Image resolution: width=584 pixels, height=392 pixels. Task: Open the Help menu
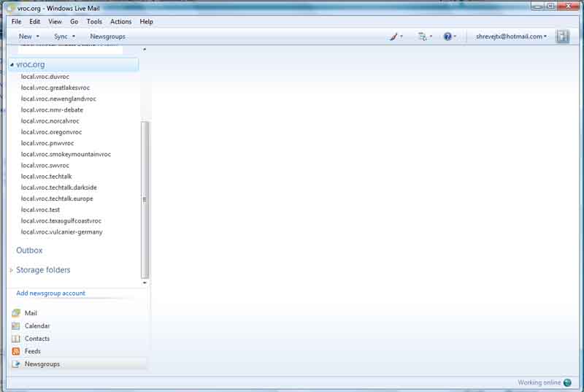click(147, 22)
